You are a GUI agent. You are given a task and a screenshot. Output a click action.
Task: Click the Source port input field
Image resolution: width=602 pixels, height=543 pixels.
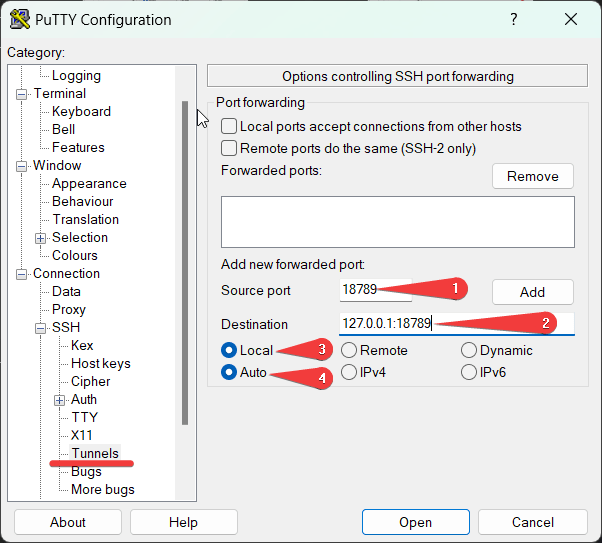click(x=374, y=291)
